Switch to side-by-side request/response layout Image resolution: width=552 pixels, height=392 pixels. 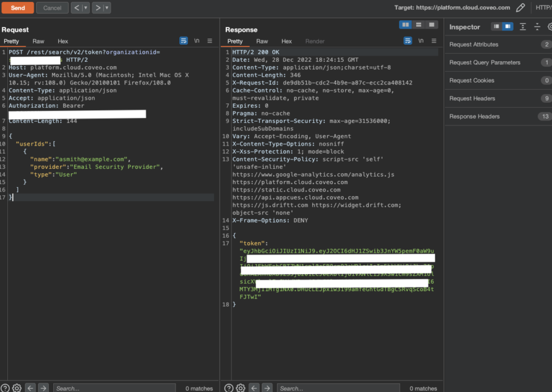[405, 24]
